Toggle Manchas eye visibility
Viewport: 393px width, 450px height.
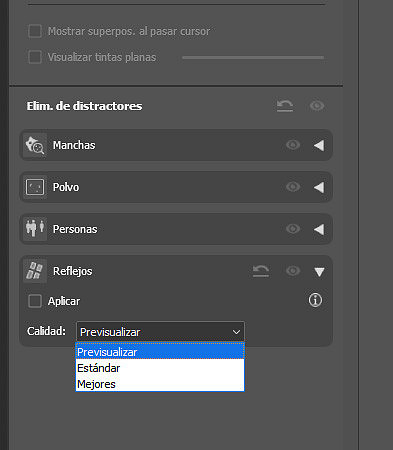tap(293, 145)
